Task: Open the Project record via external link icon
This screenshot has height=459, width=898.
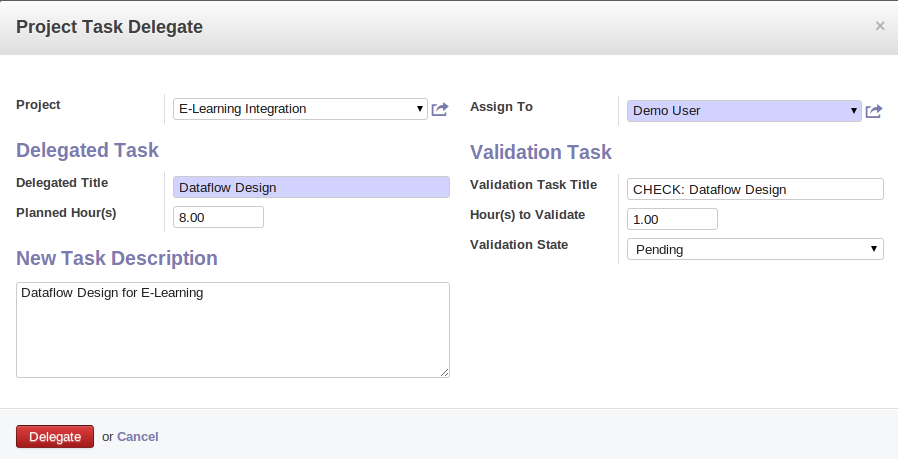Action: tap(440, 109)
